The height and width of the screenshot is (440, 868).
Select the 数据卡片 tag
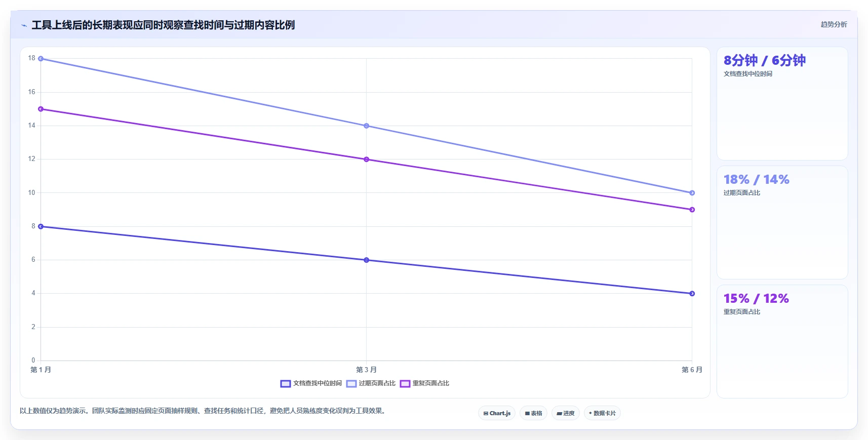tap(602, 413)
